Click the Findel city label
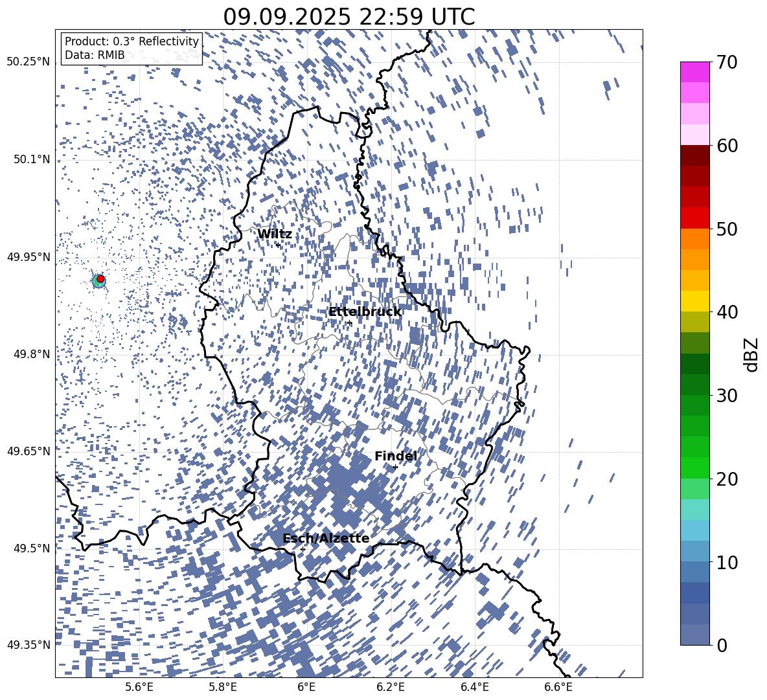 pyautogui.click(x=396, y=456)
